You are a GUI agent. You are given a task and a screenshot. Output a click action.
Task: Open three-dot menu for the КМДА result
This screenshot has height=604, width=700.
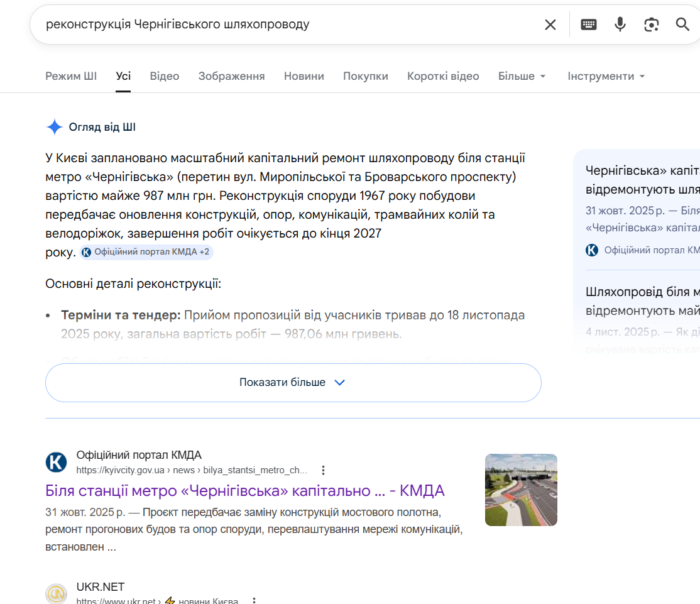pos(323,470)
